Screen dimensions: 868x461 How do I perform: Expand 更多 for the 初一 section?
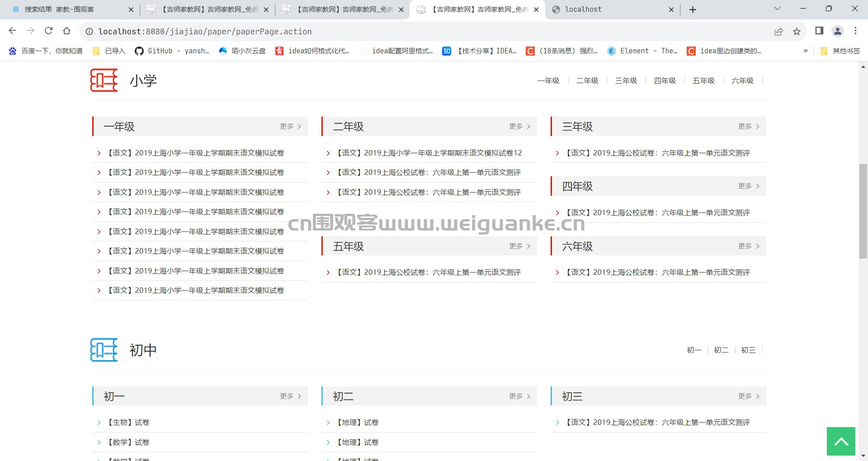coord(290,396)
